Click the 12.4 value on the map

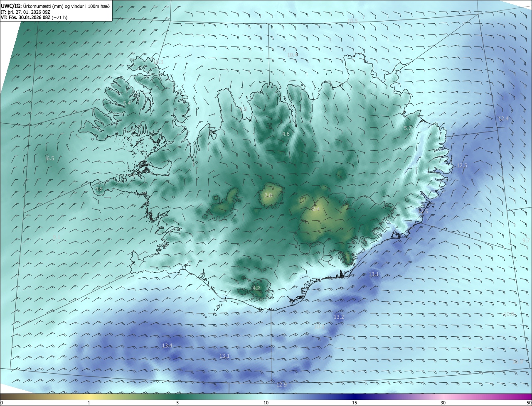pos(503,119)
